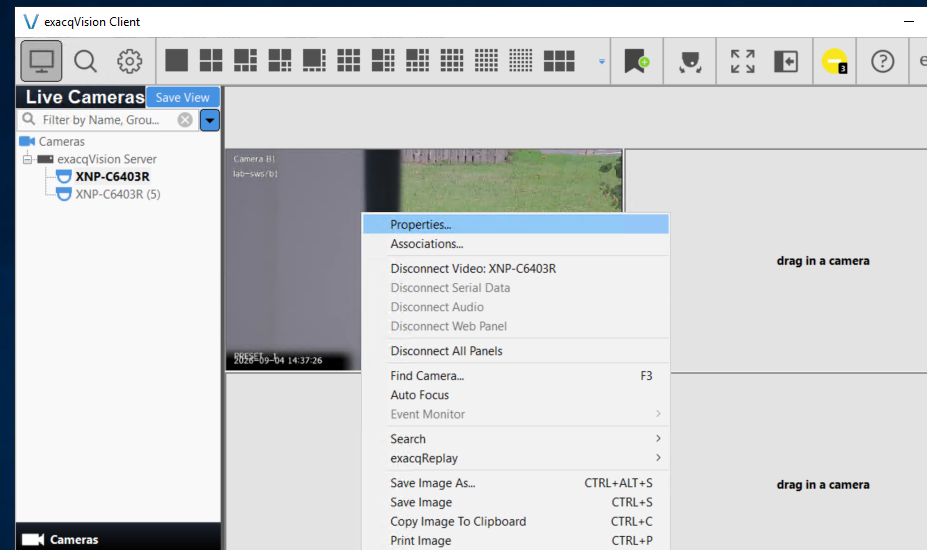The image size is (927, 550).
Task: Select the 2x2 four-panel layout
Action: (x=211, y=60)
